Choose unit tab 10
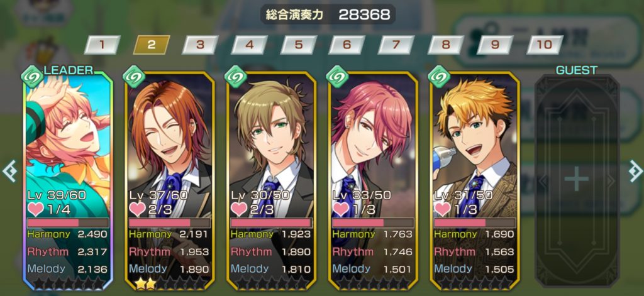 point(545,45)
